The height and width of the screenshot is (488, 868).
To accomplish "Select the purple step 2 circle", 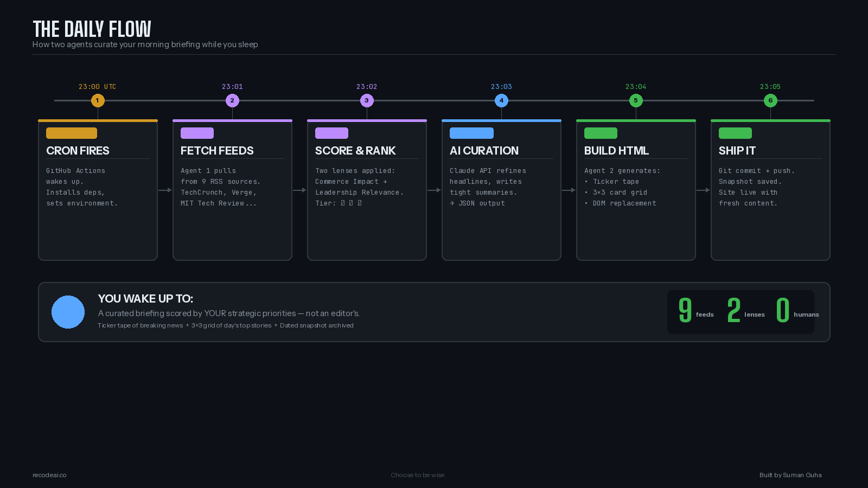I will pyautogui.click(x=232, y=100).
